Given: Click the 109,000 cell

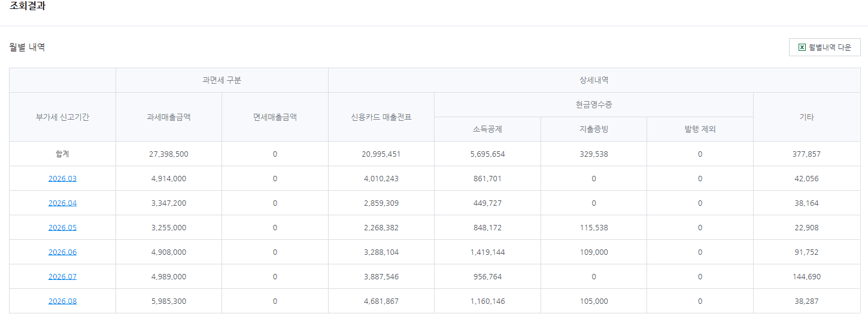Looking at the screenshot, I should (594, 252).
